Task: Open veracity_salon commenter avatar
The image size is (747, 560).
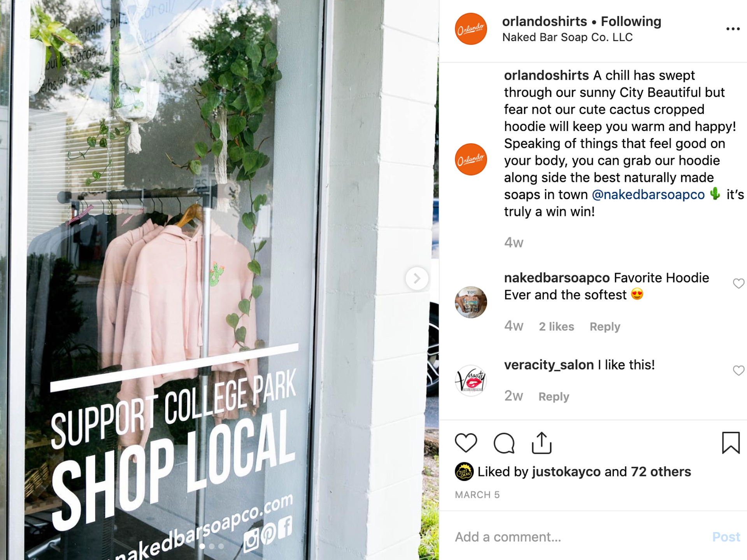Action: (471, 380)
